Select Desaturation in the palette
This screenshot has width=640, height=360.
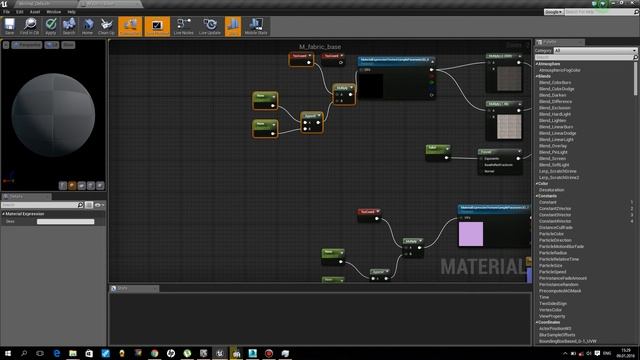tap(551, 190)
